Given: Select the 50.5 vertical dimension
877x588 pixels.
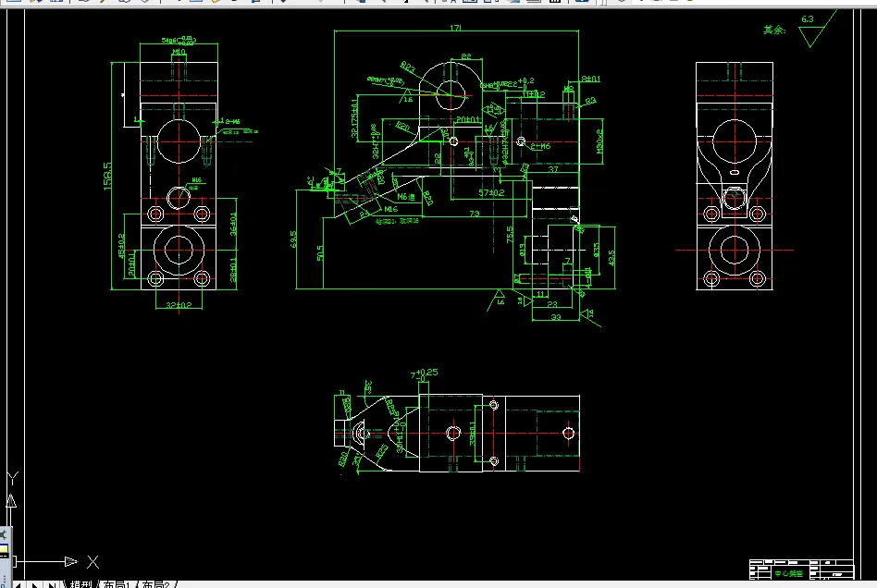Looking at the screenshot, I should point(319,252).
